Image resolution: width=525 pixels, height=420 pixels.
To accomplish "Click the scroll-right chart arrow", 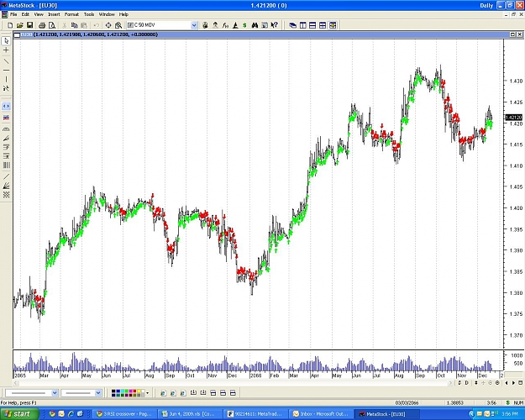I will (513, 383).
